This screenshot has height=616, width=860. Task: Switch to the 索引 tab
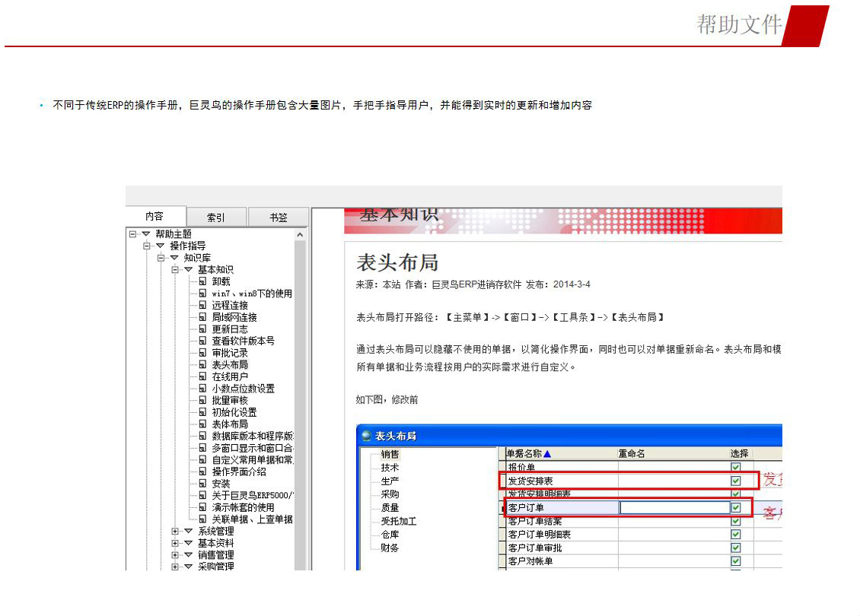coord(216,218)
